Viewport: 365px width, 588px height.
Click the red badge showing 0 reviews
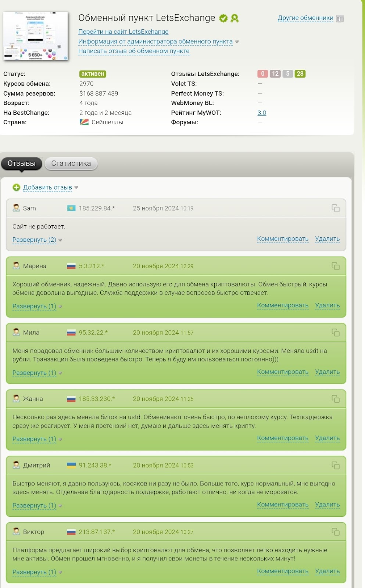coord(262,73)
